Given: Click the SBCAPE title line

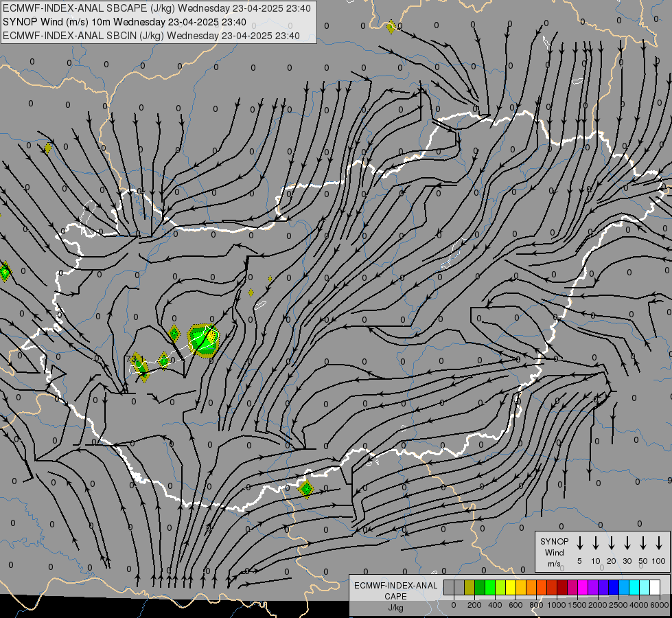Looking at the screenshot, I should pyautogui.click(x=157, y=8).
